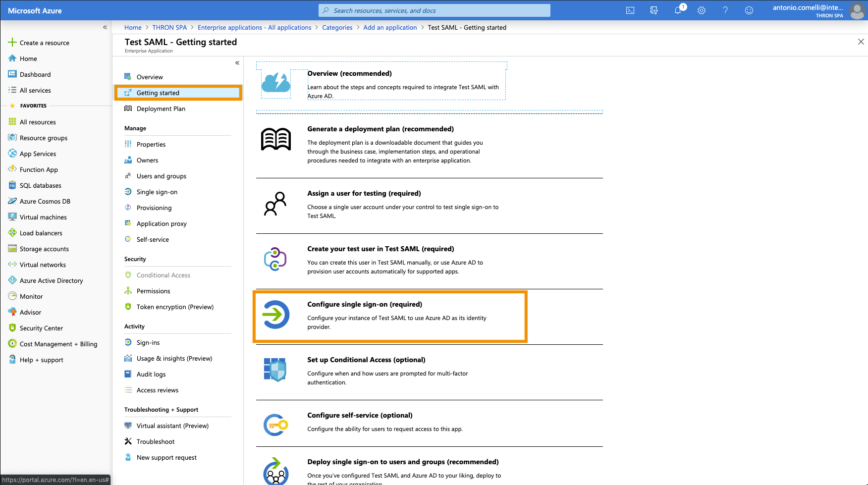Click the Assign a user people icon

point(275,204)
